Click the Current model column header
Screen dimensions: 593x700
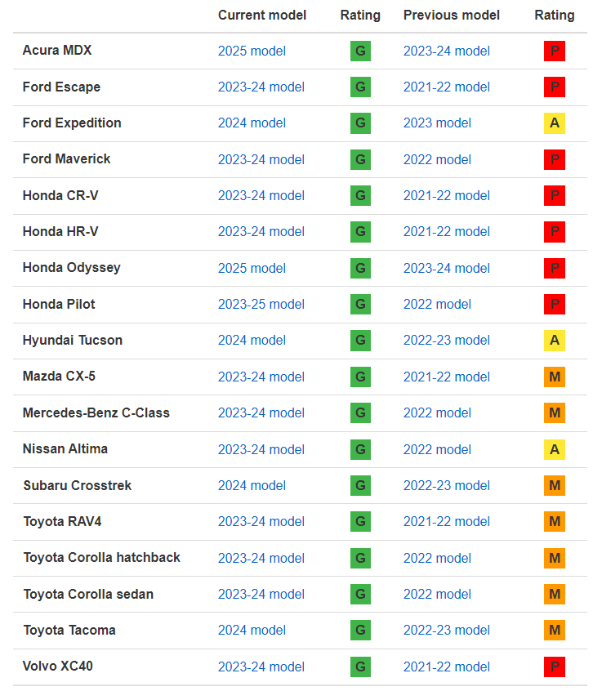(262, 16)
